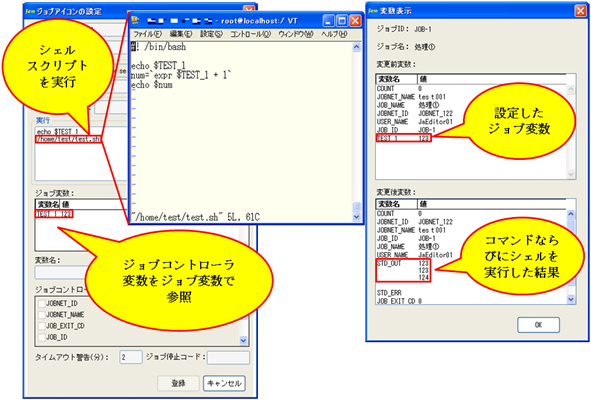Select /home/test/test.sh line in 実行 box
This screenshot has height=400, width=591.
coord(68,139)
